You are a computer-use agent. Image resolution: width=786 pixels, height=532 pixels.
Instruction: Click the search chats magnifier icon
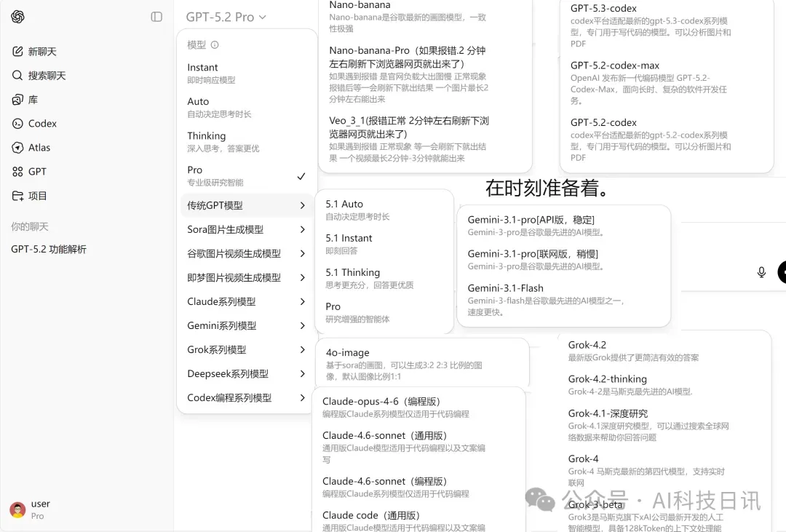coord(17,75)
